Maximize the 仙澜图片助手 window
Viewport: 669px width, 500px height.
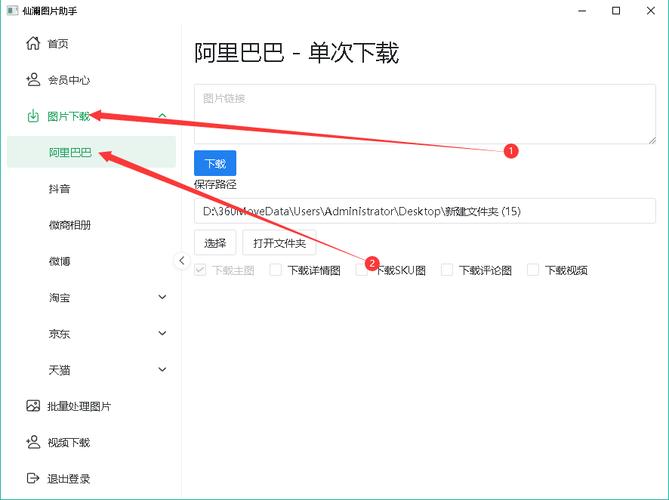(616, 11)
